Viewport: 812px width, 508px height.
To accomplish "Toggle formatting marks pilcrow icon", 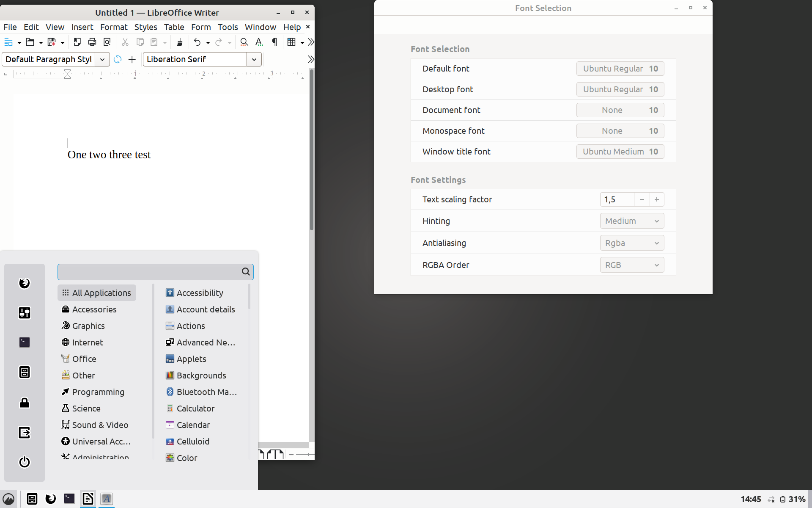I will (x=274, y=42).
